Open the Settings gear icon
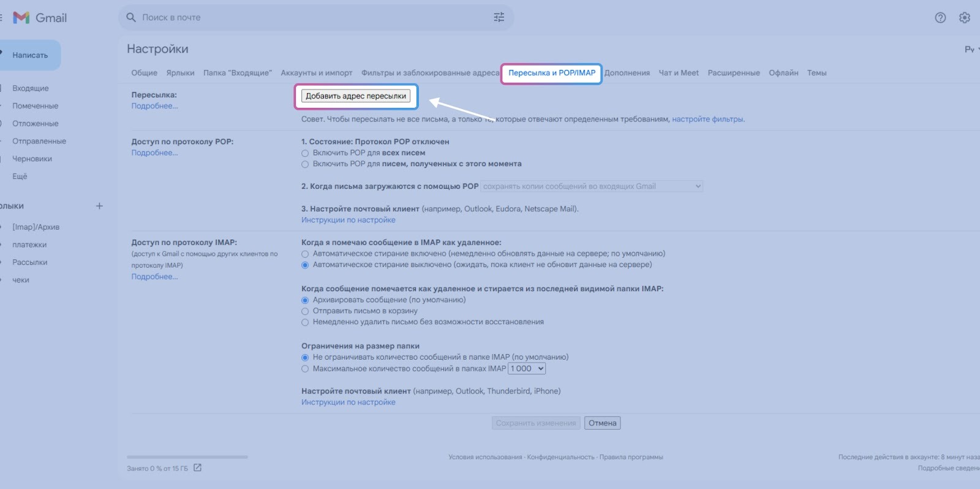980x489 pixels. 964,18
